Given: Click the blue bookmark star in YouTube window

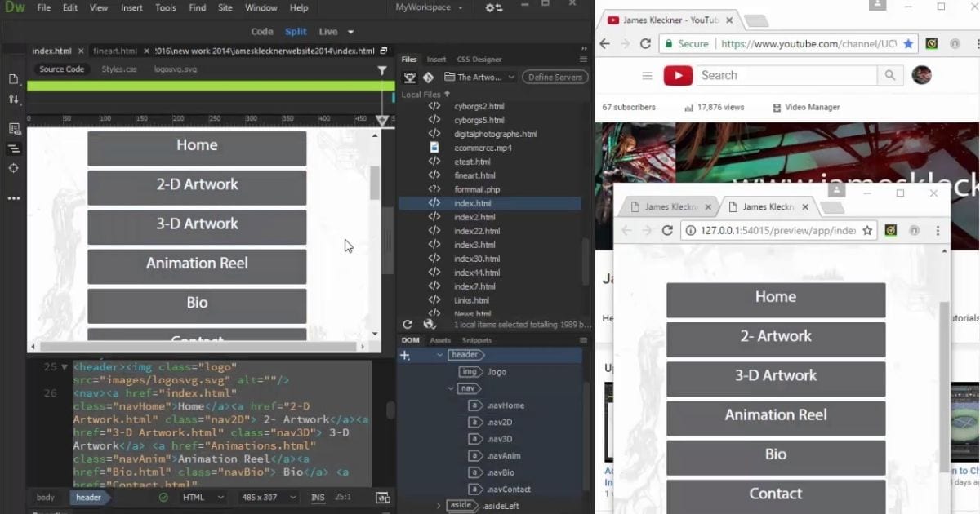Looking at the screenshot, I should pyautogui.click(x=908, y=44).
